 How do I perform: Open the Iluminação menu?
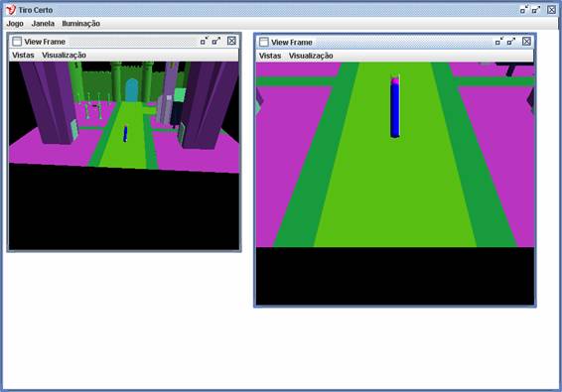[81, 24]
